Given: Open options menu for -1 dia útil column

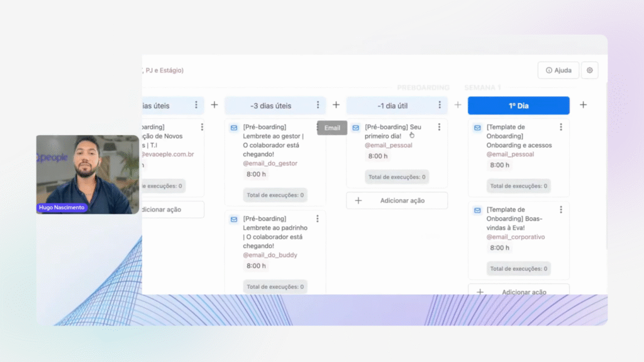Looking at the screenshot, I should click(440, 105).
